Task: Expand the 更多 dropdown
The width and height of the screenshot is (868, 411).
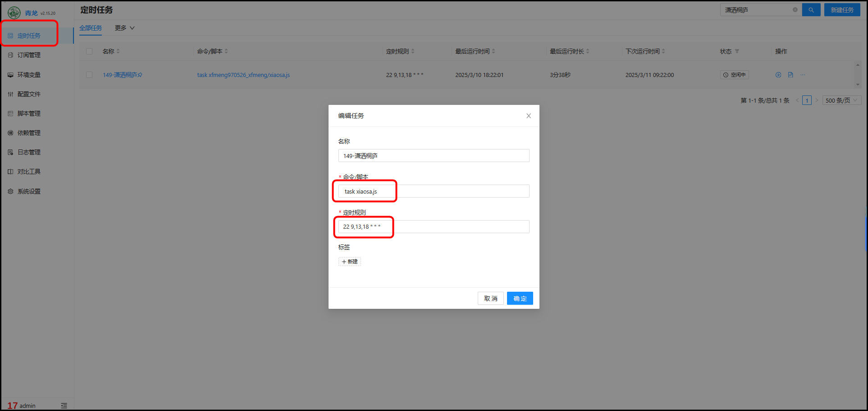Action: click(x=124, y=28)
